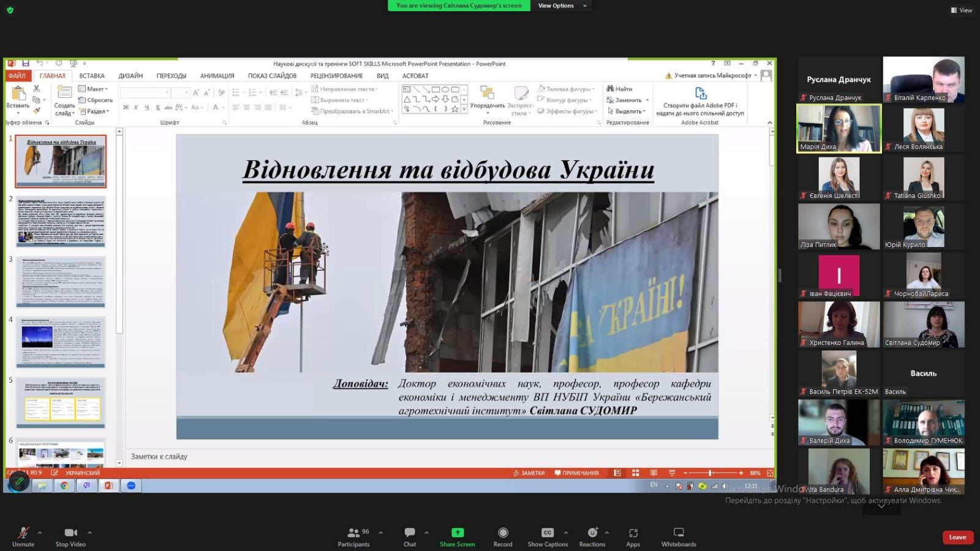980x551 pixels.
Task: Open the Participants list
Action: 353,533
